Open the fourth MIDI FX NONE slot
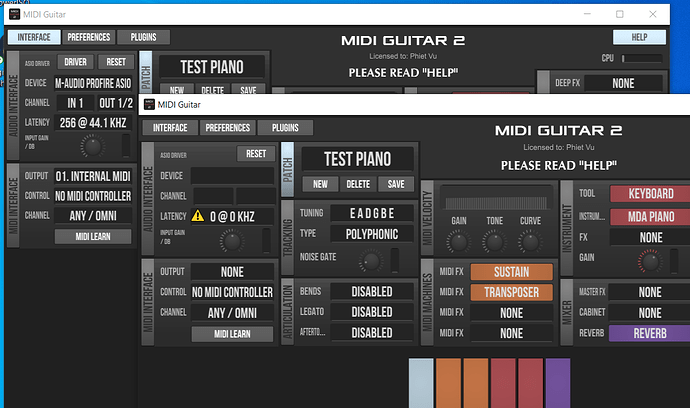Image resolution: width=690 pixels, height=408 pixels. click(511, 334)
